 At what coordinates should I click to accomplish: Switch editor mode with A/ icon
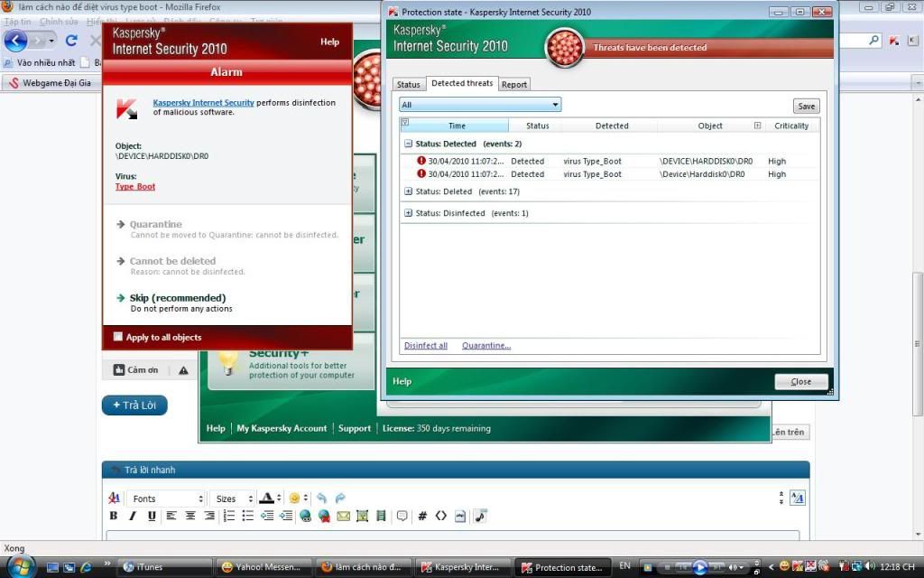tap(798, 498)
